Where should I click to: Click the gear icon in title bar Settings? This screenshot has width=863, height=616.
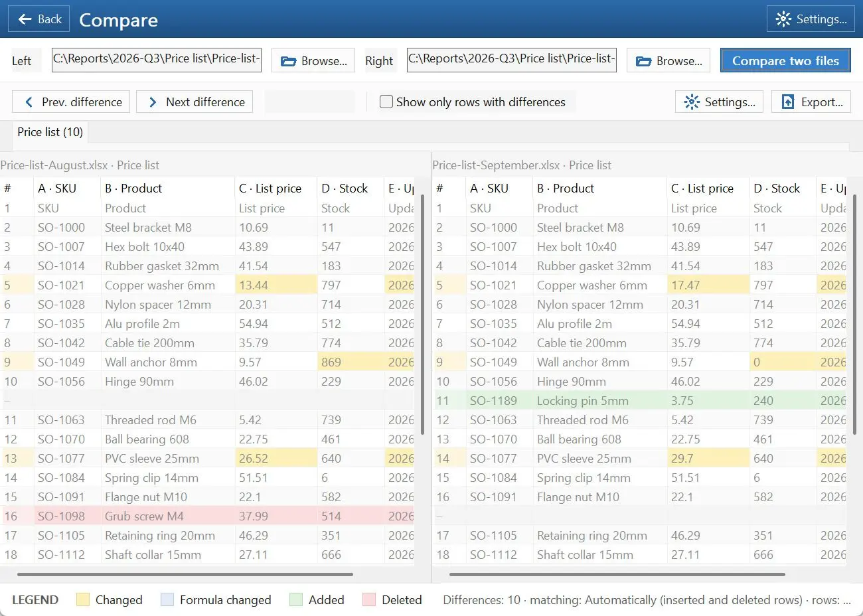point(783,19)
